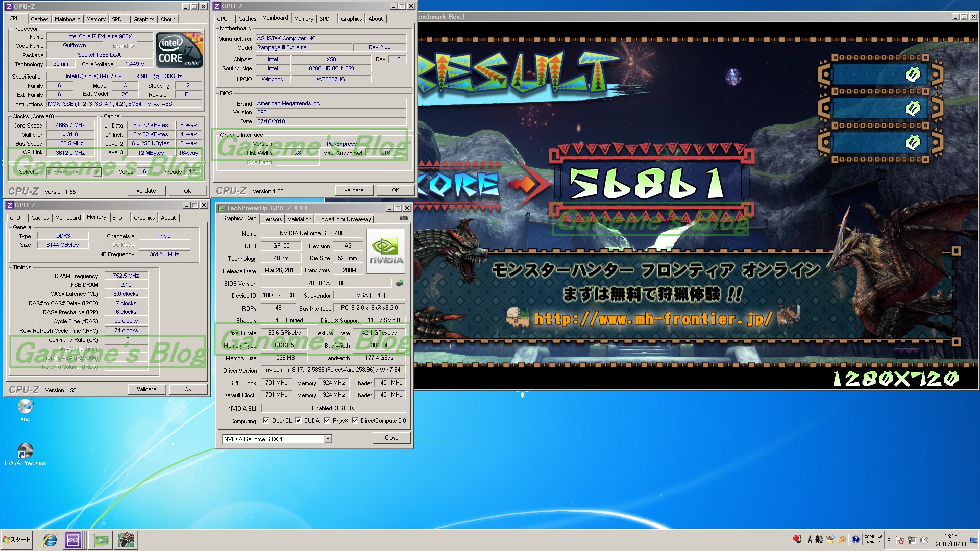Show hidden system tray icons
Viewport: 980px width, 551px height.
click(x=889, y=540)
